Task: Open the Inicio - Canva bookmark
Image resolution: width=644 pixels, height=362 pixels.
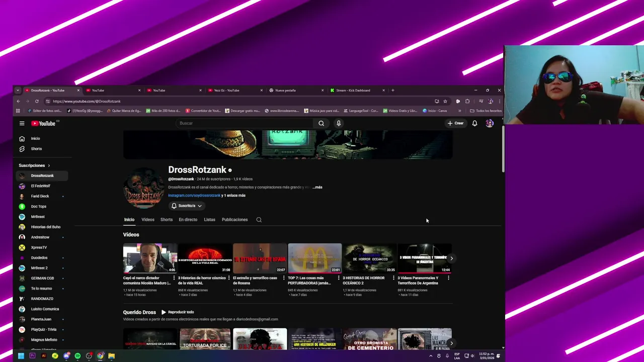Action: pos(435,111)
